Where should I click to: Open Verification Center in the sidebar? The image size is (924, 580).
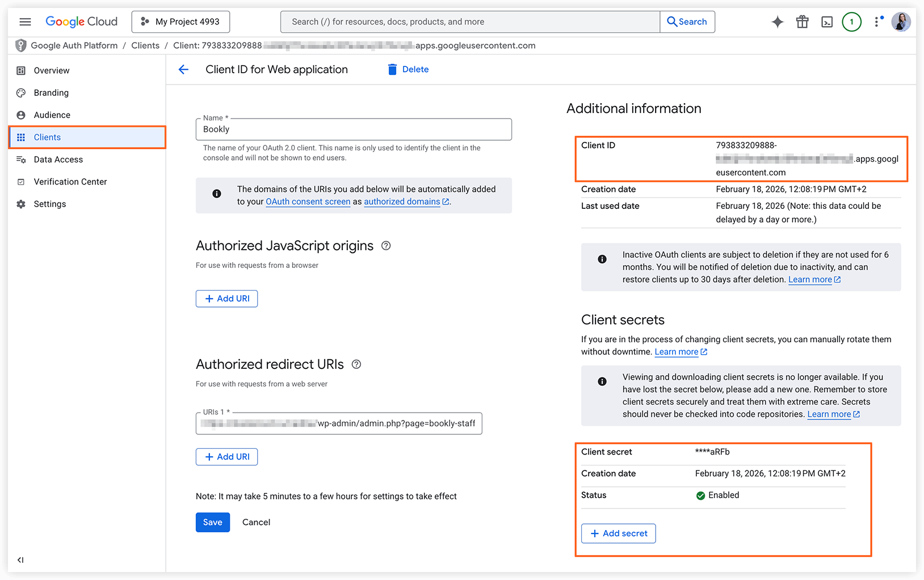pyautogui.click(x=87, y=182)
